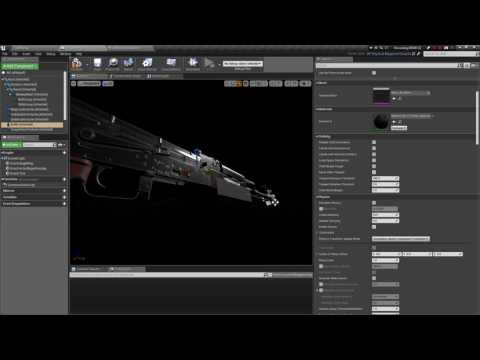Click the Perspective view mode button
480x360 pixels.
click(89, 84)
